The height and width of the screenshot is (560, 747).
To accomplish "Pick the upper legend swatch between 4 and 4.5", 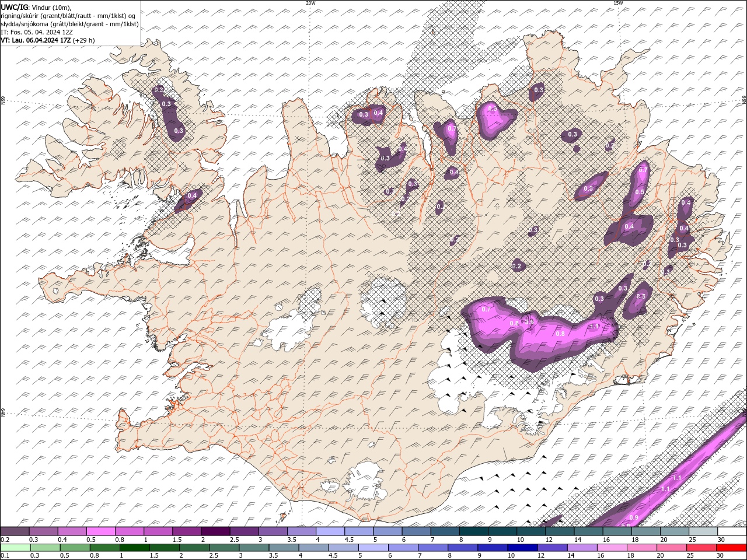I will (x=330, y=531).
